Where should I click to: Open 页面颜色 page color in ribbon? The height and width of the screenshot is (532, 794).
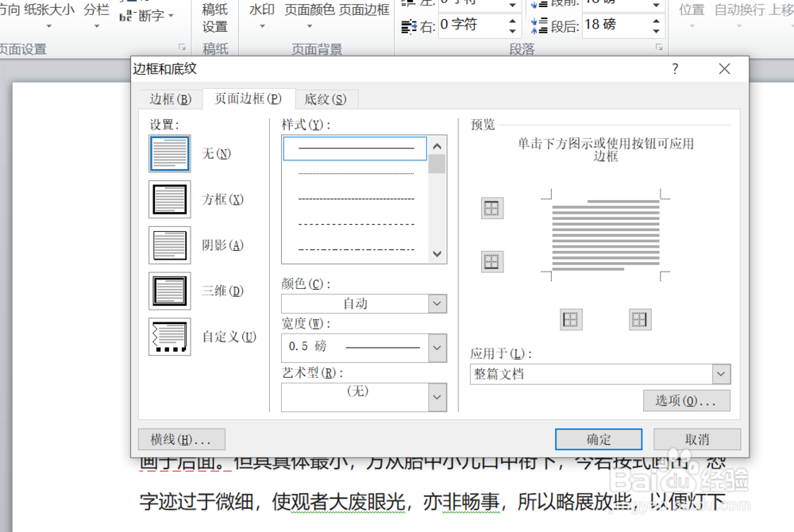[x=310, y=15]
